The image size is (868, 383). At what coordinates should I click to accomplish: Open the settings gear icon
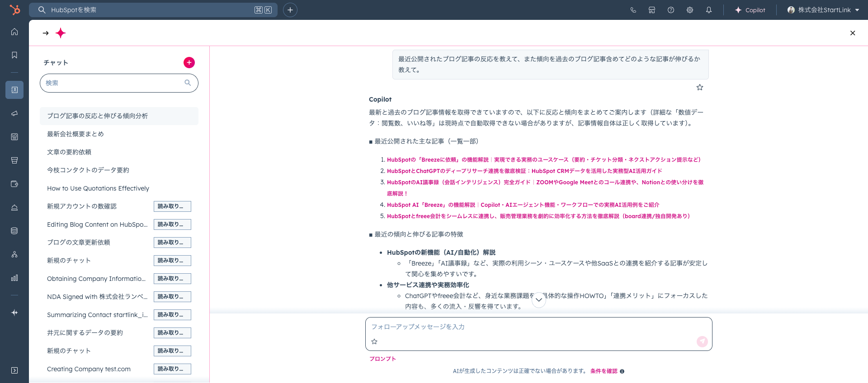(x=689, y=10)
